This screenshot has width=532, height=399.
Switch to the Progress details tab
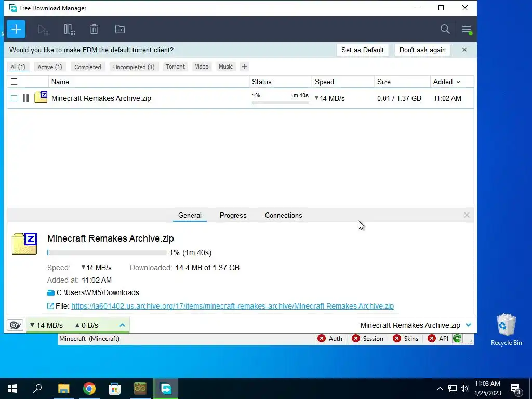tap(233, 215)
